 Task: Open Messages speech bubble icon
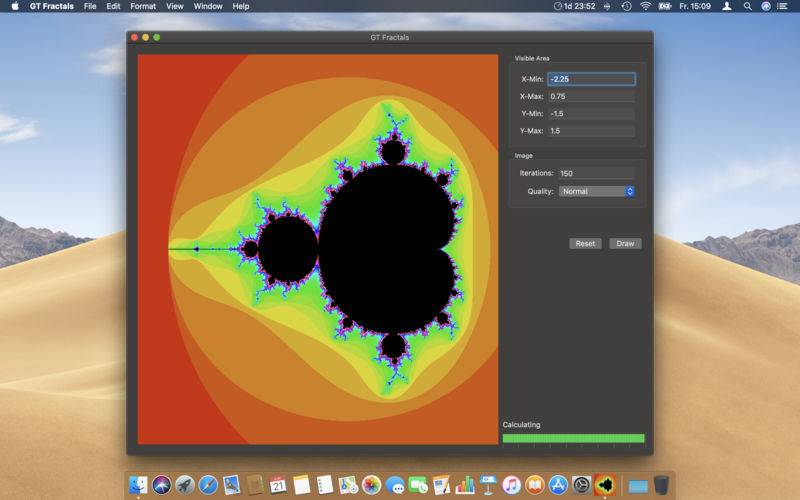395,485
